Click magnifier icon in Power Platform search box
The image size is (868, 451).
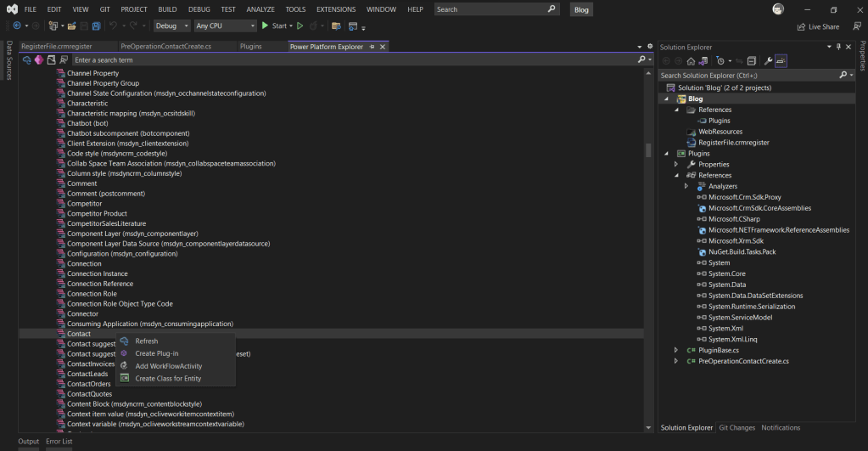pos(641,59)
